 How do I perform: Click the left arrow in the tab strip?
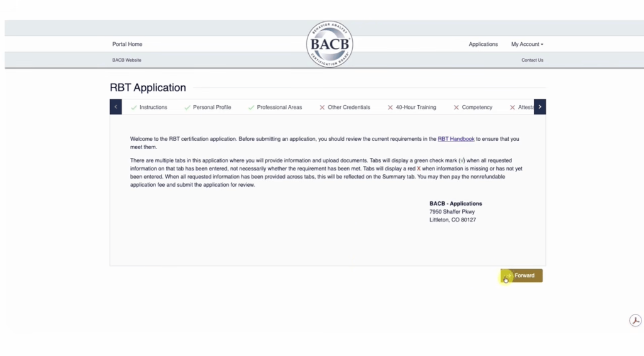pyautogui.click(x=116, y=107)
